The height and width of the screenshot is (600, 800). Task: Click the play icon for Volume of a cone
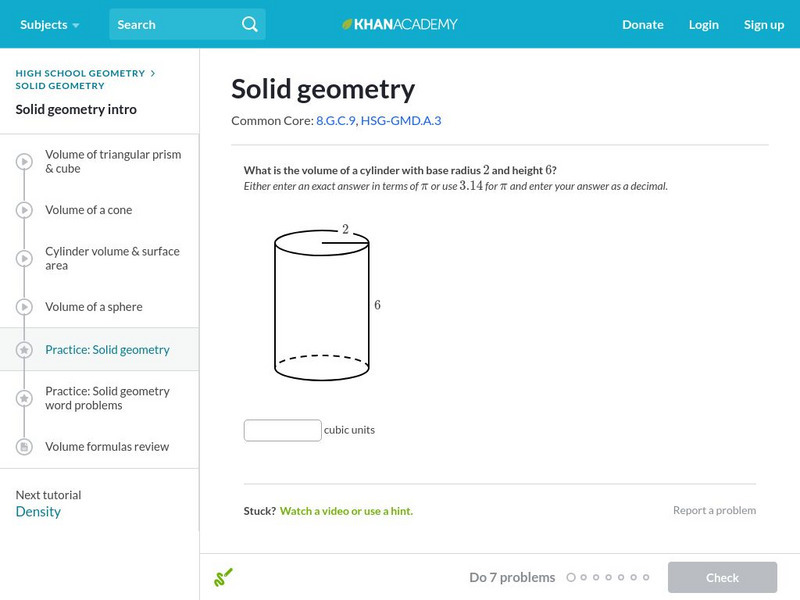click(25, 210)
